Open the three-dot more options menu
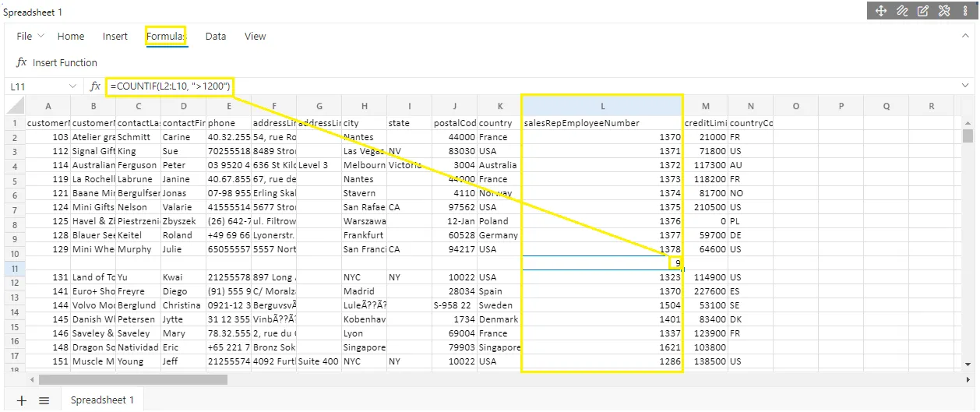Image resolution: width=980 pixels, height=412 pixels. click(x=965, y=10)
